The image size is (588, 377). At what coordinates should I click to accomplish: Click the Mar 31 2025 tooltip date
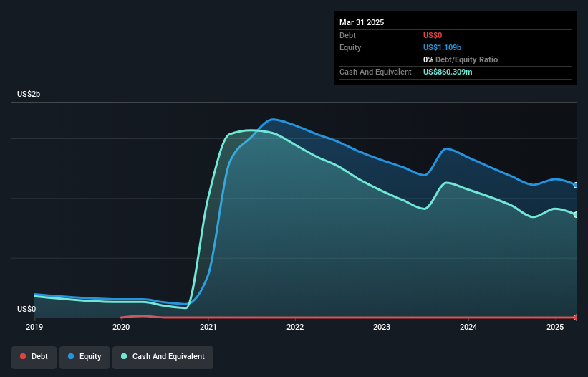362,22
